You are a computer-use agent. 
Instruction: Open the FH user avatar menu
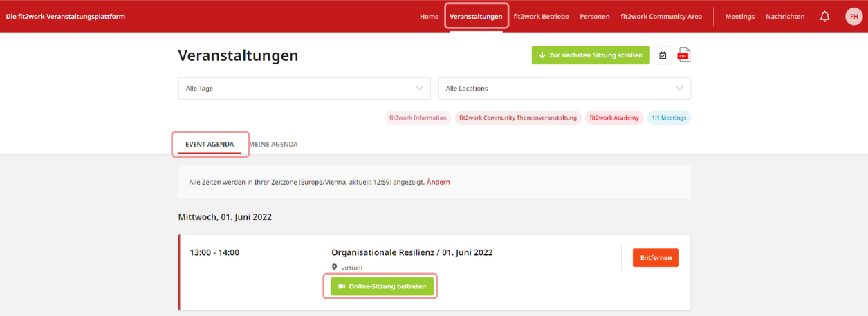click(x=853, y=17)
